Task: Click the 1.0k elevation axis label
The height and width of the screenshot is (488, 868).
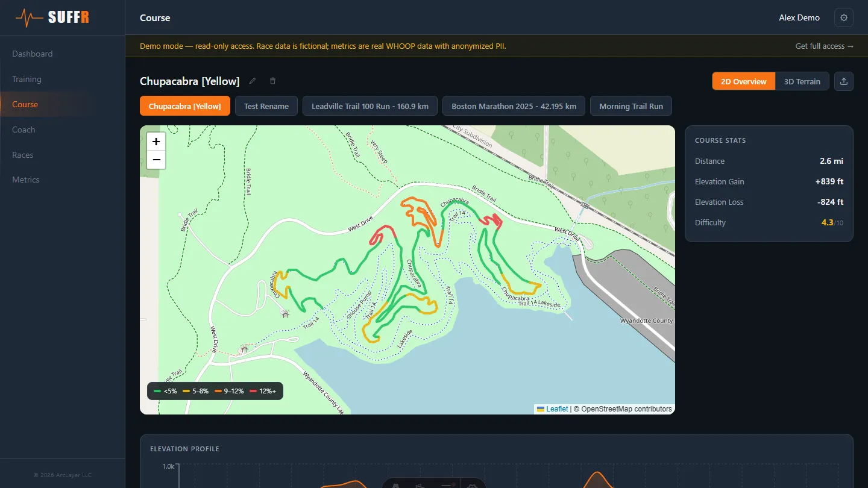Action: tap(168, 466)
